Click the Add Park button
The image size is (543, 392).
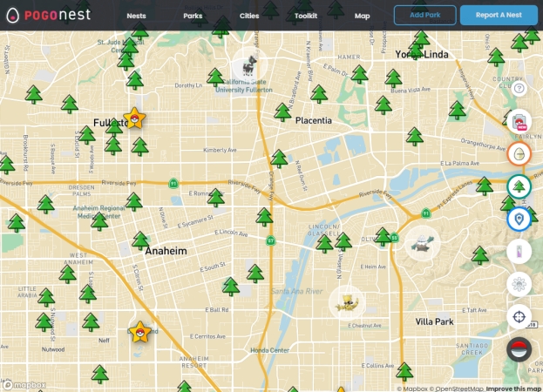(x=425, y=15)
